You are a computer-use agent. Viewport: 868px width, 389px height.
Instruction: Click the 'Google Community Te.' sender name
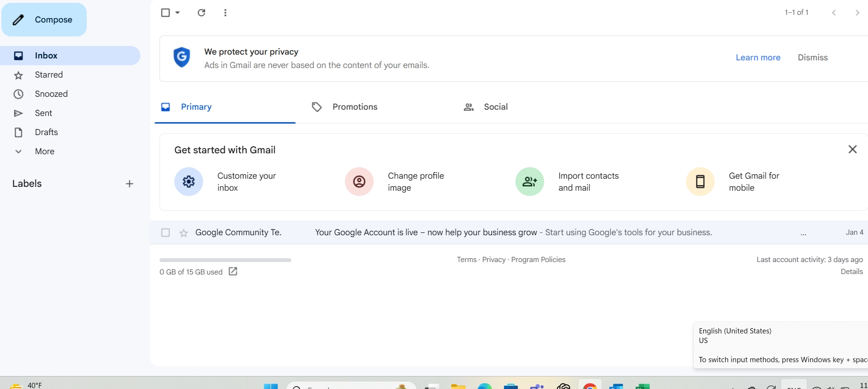(x=238, y=232)
